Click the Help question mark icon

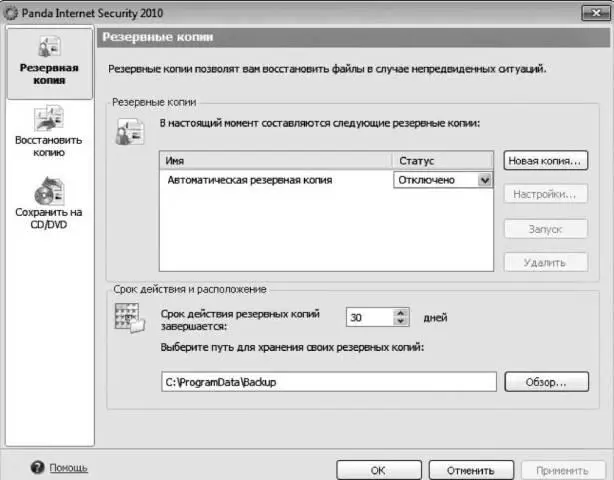pos(38,467)
